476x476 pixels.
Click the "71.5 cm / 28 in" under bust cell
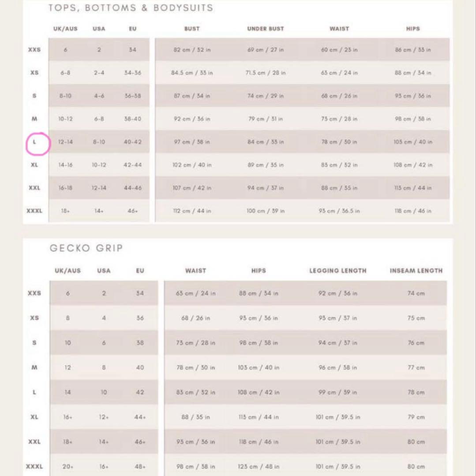pos(266,73)
